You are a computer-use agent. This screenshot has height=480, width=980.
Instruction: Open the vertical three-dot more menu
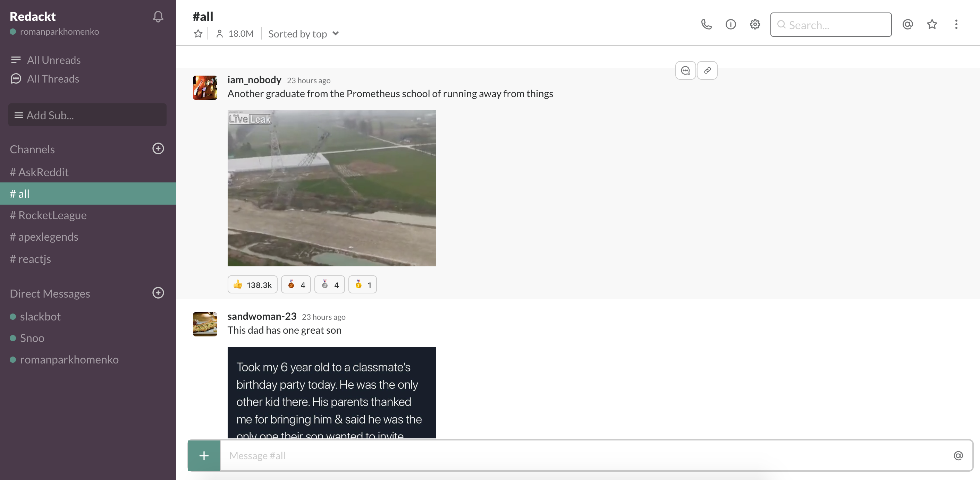956,25
